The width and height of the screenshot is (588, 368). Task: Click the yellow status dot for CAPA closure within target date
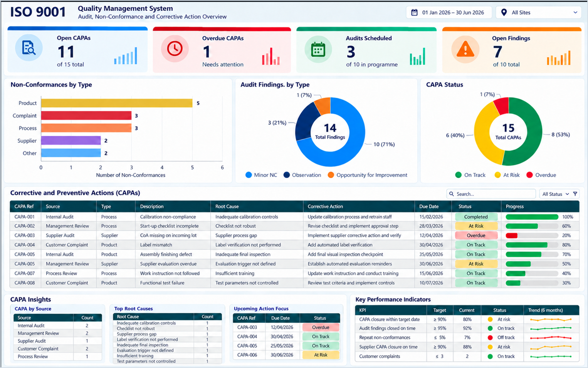490,319
